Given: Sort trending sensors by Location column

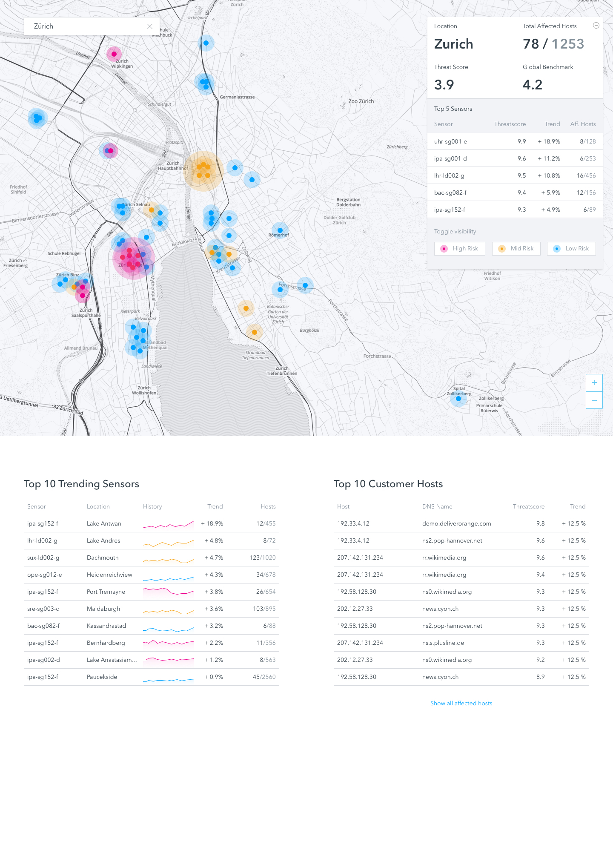Looking at the screenshot, I should (x=98, y=506).
